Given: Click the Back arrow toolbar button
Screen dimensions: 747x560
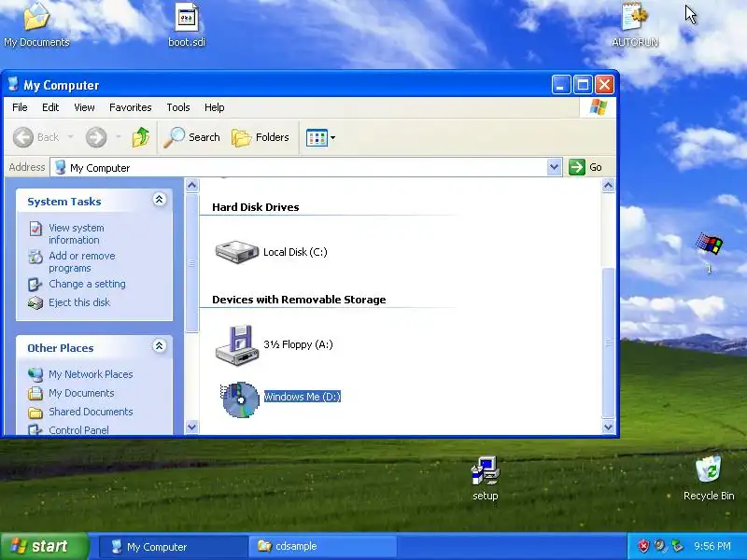Looking at the screenshot, I should pos(23,137).
